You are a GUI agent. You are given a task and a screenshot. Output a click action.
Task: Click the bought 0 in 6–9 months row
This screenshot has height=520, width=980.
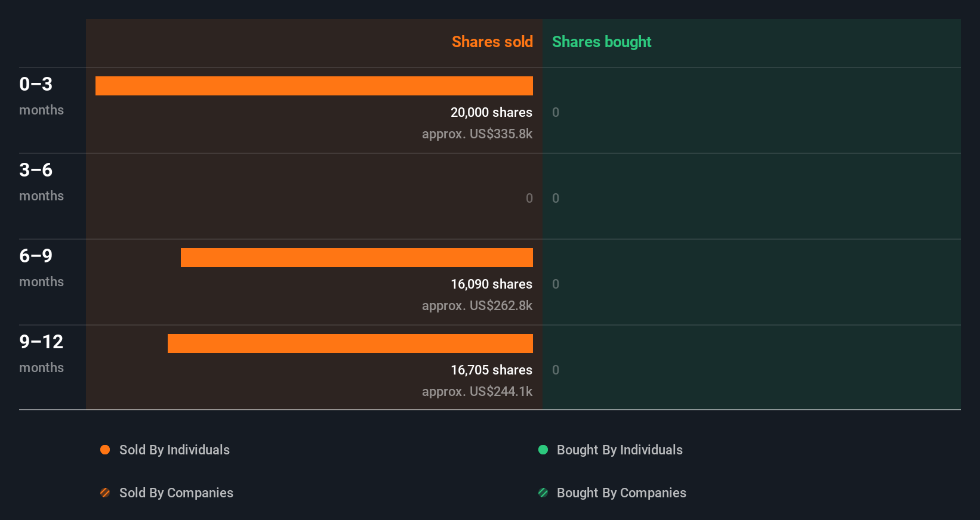click(x=556, y=284)
